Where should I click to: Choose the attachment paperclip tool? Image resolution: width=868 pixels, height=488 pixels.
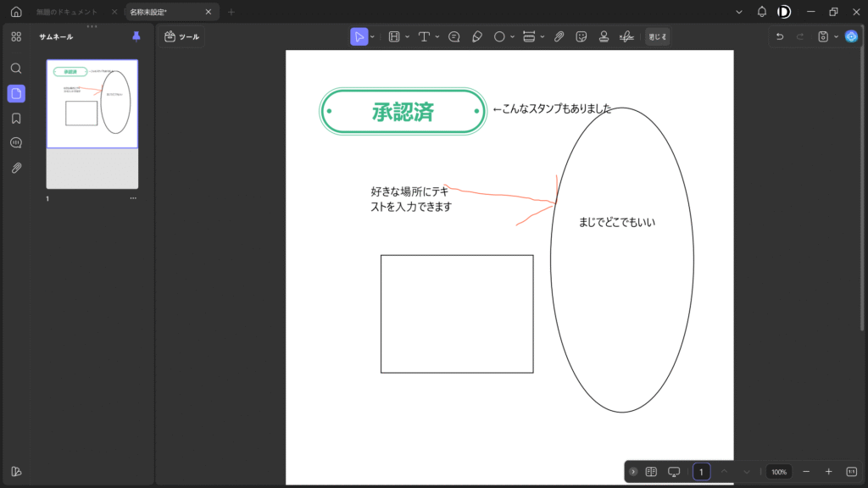559,36
